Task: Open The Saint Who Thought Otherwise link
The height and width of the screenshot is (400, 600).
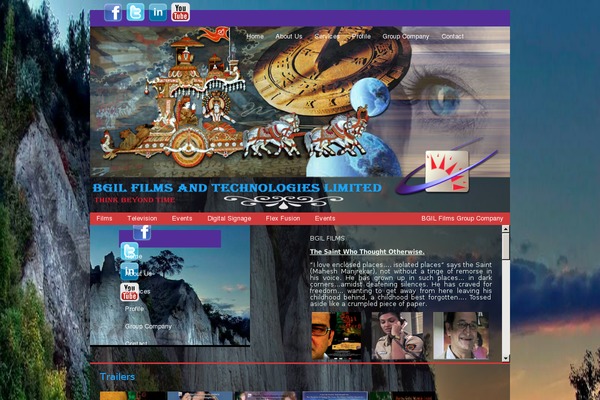Action: [x=367, y=251]
